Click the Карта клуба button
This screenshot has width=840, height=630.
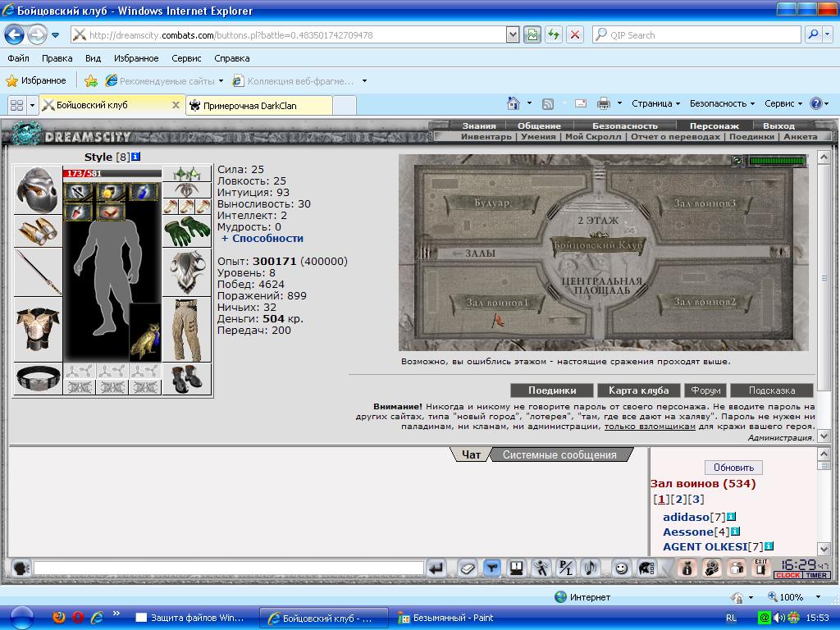638,390
